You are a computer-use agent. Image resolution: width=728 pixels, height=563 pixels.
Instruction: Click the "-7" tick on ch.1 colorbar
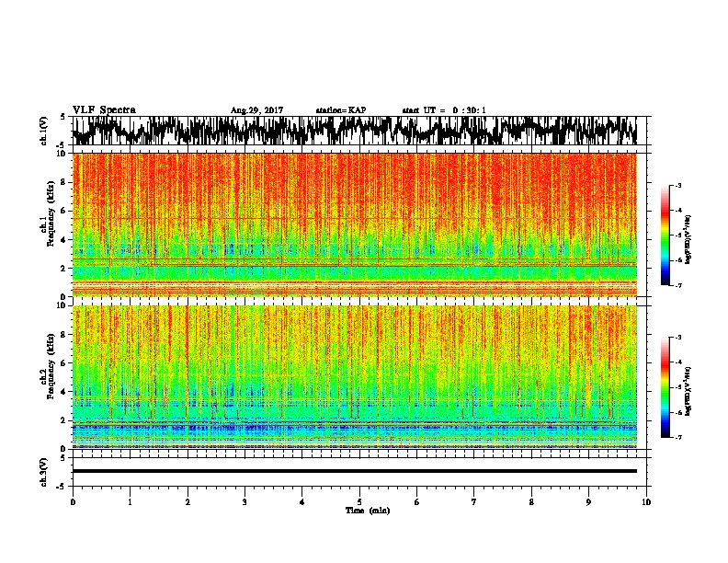click(678, 285)
